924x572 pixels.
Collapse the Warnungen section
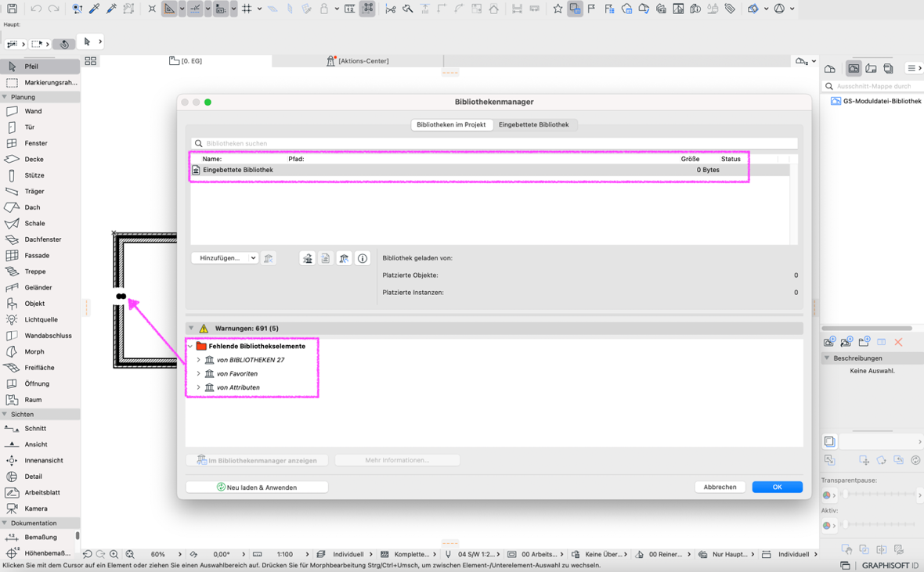tap(191, 329)
